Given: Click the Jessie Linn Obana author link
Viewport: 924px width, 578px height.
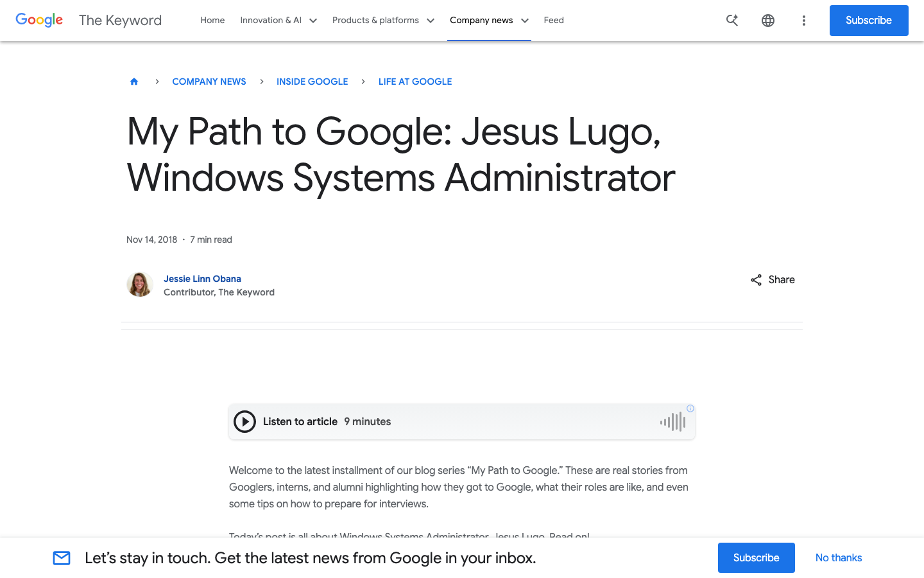Looking at the screenshot, I should (202, 279).
